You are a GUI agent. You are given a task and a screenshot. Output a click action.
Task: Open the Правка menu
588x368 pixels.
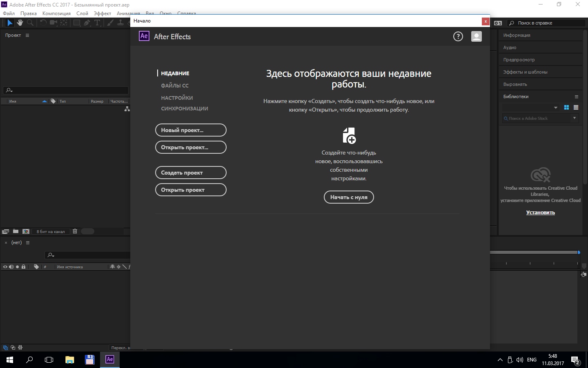click(29, 13)
